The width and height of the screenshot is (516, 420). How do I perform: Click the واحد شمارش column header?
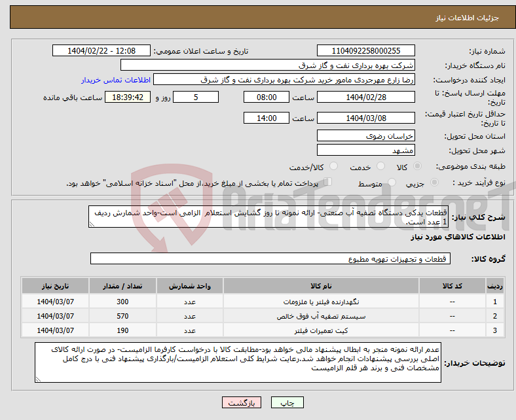pyautogui.click(x=189, y=286)
